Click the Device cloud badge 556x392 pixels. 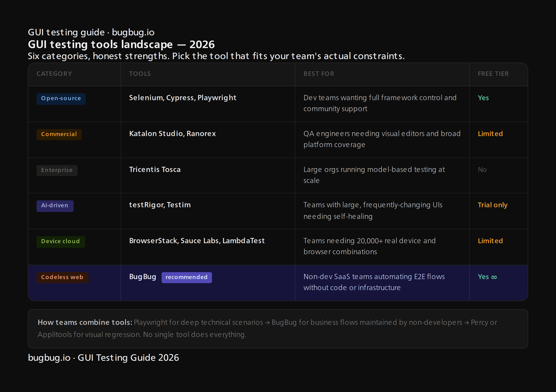(x=61, y=242)
